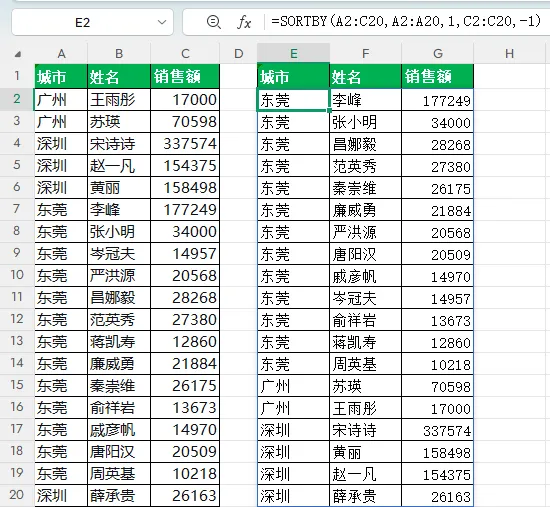This screenshot has width=550, height=507.
Task: Select column A header
Action: [61, 54]
